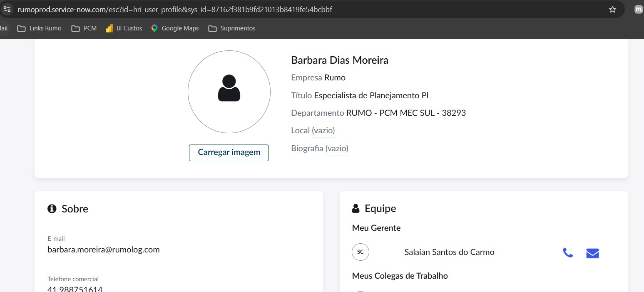The width and height of the screenshot is (644, 292).
Task: Edit the empty Biografia field value
Action: point(337,149)
